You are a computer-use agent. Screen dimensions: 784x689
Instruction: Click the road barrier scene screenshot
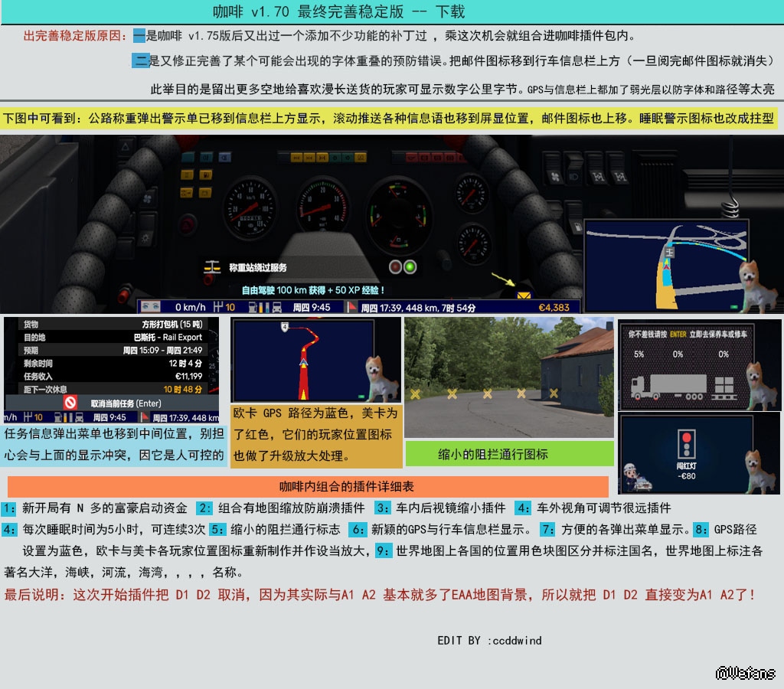pos(508,377)
